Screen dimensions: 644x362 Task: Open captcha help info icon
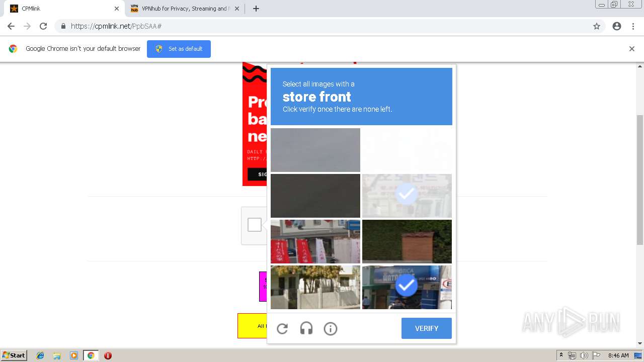(331, 329)
